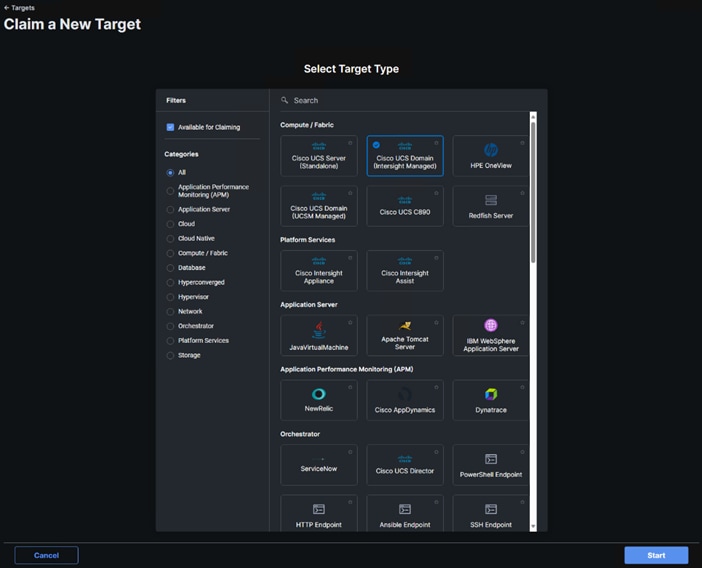This screenshot has width=702, height=568.
Task: Select the Cisco UCS Server (Standalone) target card
Action: [x=319, y=156]
